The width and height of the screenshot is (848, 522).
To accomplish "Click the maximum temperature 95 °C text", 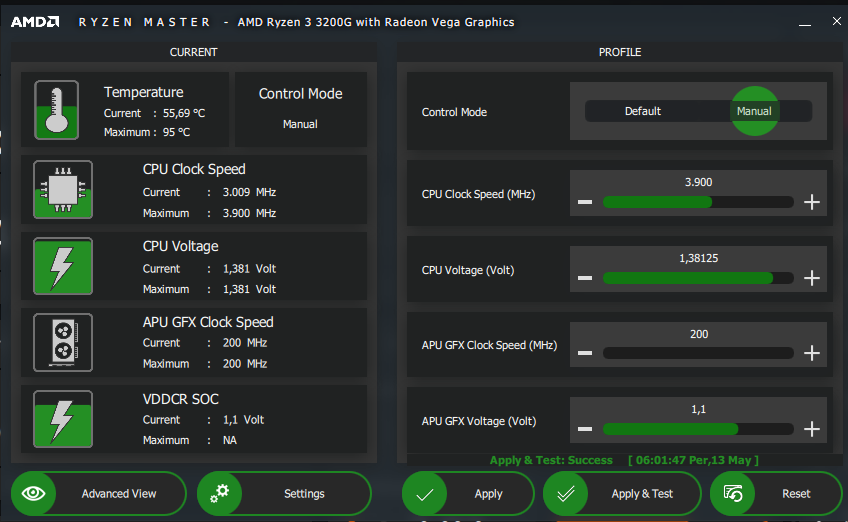I will (176, 132).
